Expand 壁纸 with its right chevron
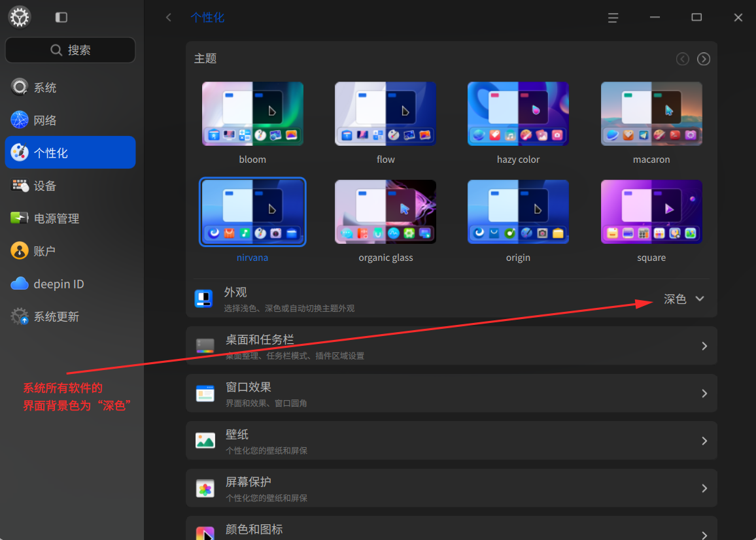 [x=704, y=441]
